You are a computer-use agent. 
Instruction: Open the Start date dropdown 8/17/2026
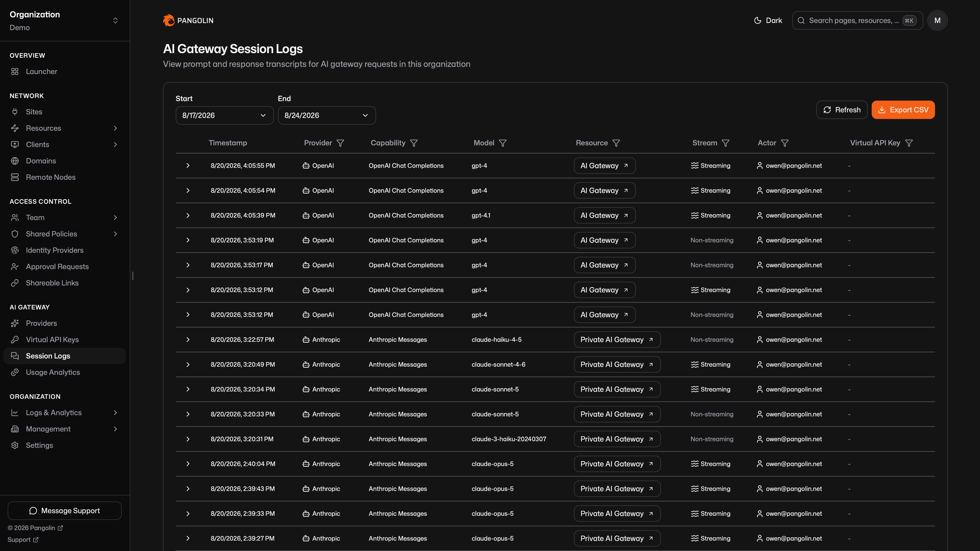pos(225,115)
